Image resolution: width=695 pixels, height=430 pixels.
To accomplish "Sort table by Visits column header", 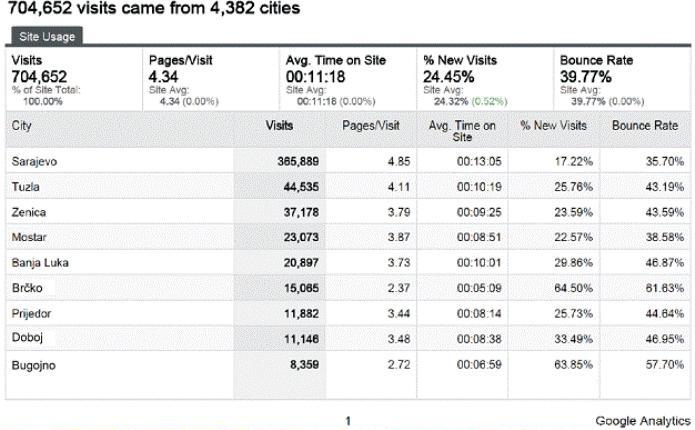I will pyautogui.click(x=280, y=126).
